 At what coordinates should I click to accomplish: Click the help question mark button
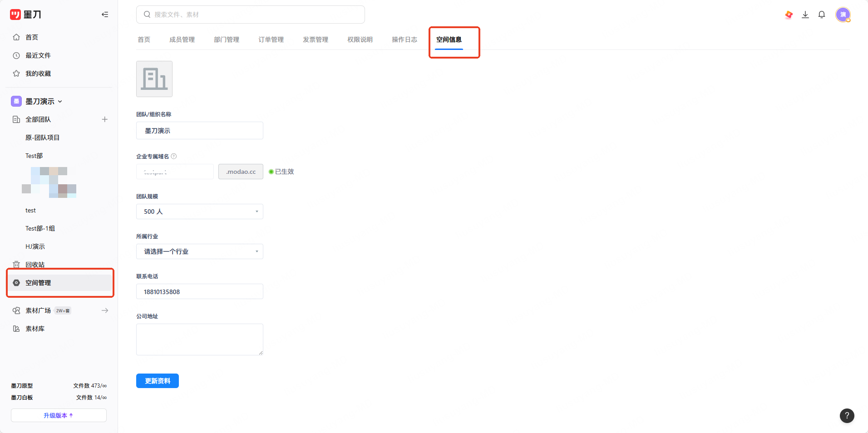point(847,415)
